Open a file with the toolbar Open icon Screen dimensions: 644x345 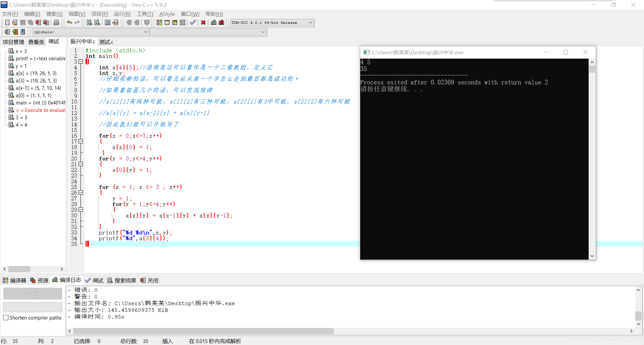15,22
